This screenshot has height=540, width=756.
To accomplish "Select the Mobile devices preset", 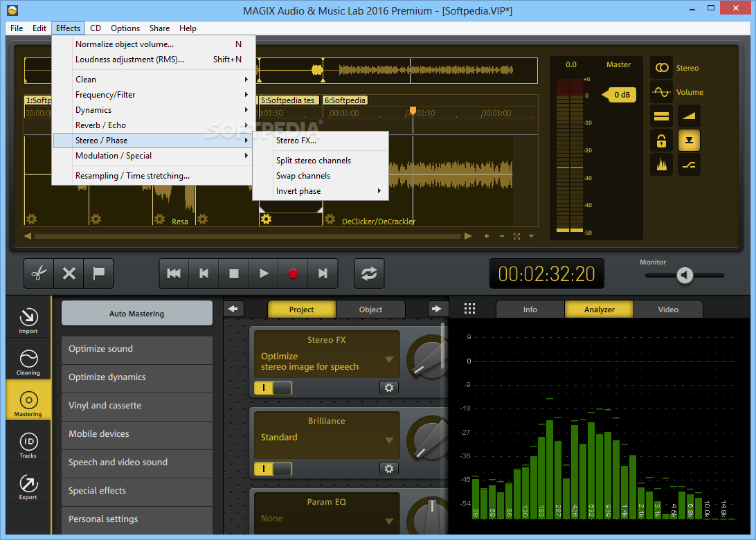I will (137, 434).
